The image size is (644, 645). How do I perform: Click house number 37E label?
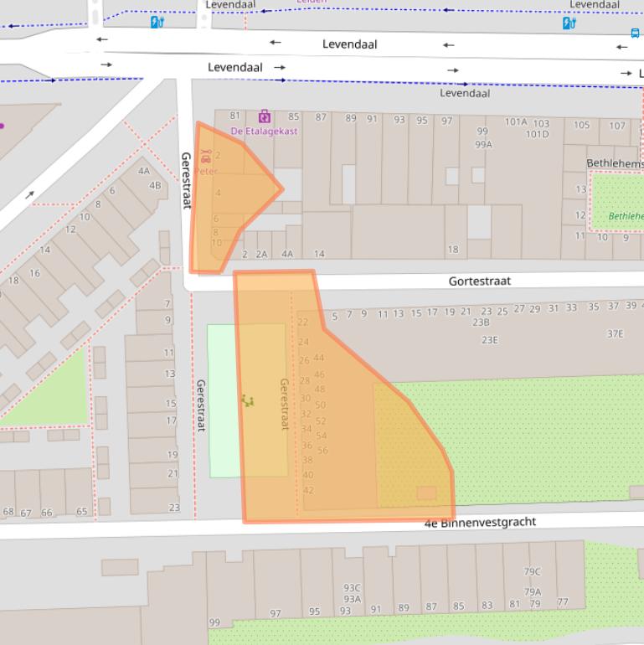pyautogui.click(x=615, y=333)
